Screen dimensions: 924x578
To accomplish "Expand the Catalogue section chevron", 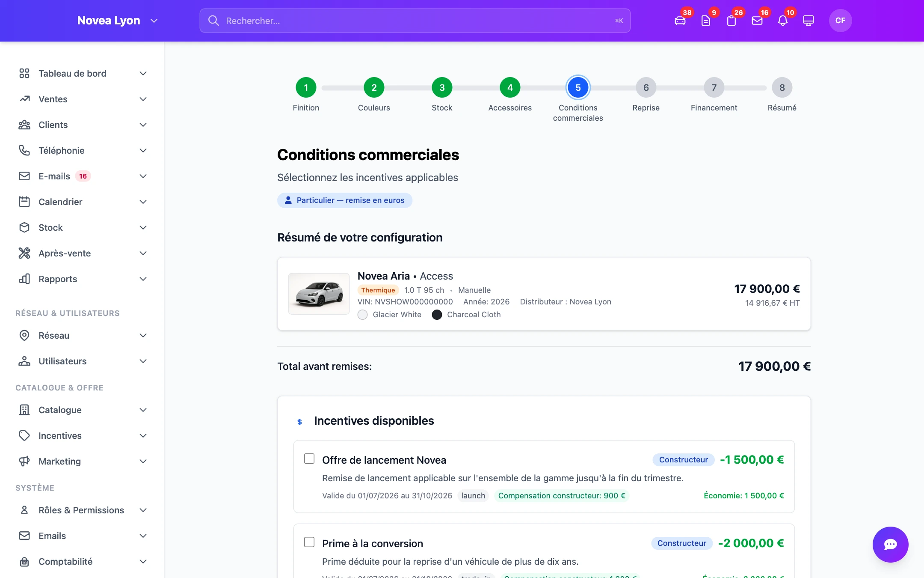I will point(143,410).
